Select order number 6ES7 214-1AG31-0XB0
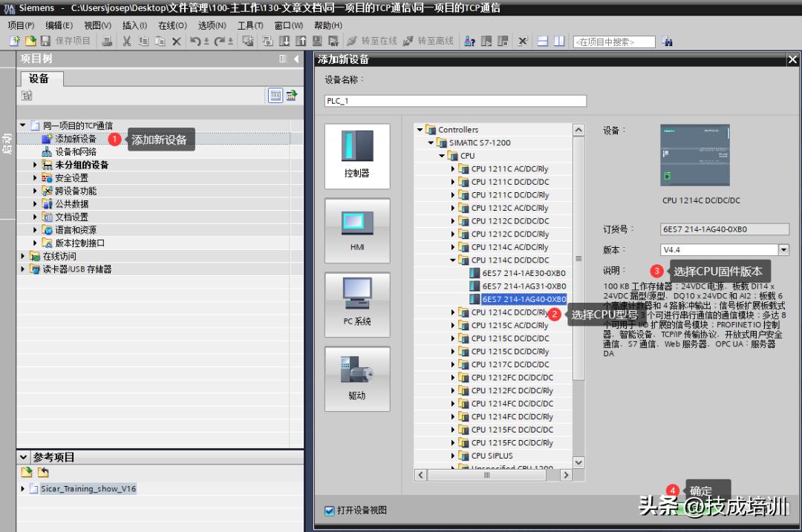This screenshot has height=532, width=802. click(524, 286)
